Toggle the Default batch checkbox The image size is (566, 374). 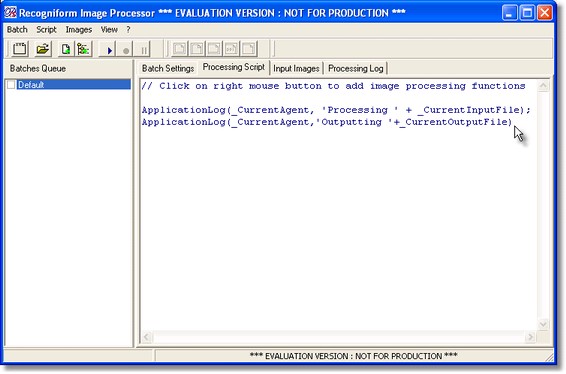(x=11, y=84)
